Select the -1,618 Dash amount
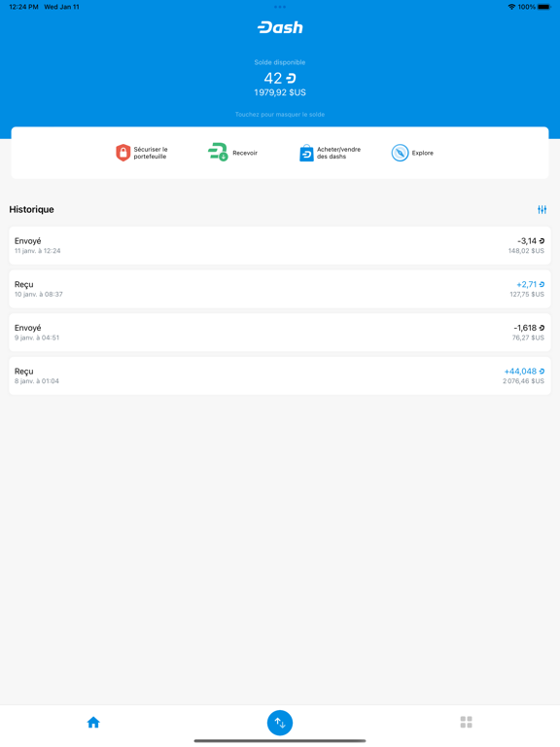This screenshot has height=747, width=560. pyautogui.click(x=529, y=328)
